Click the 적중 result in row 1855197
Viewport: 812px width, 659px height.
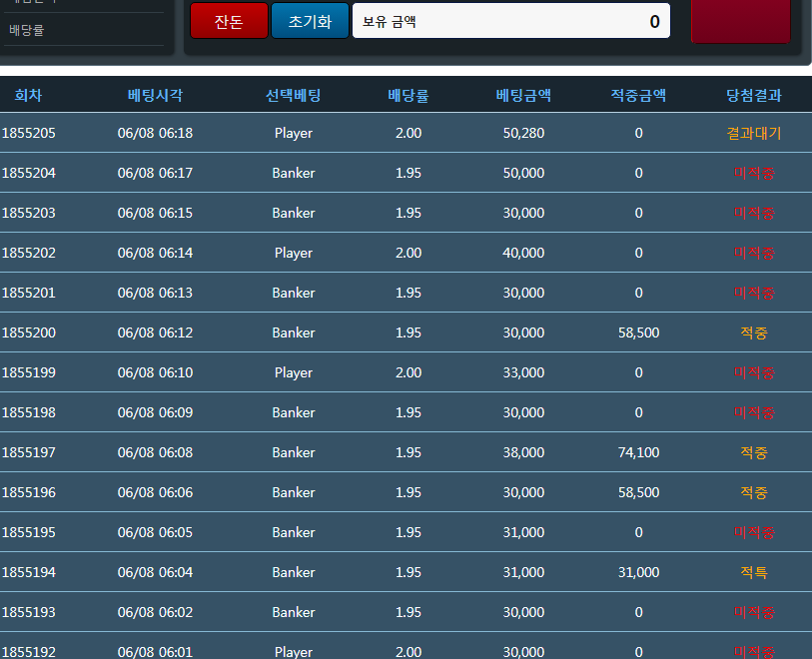753,452
